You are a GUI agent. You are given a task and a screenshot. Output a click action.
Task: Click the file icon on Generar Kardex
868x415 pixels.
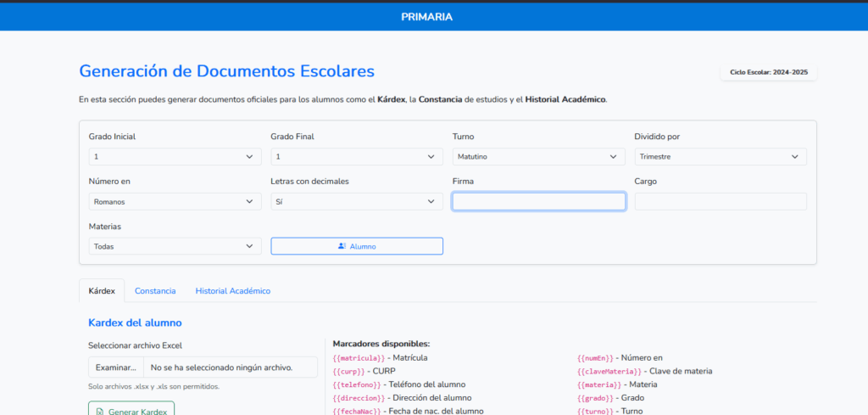coord(100,411)
